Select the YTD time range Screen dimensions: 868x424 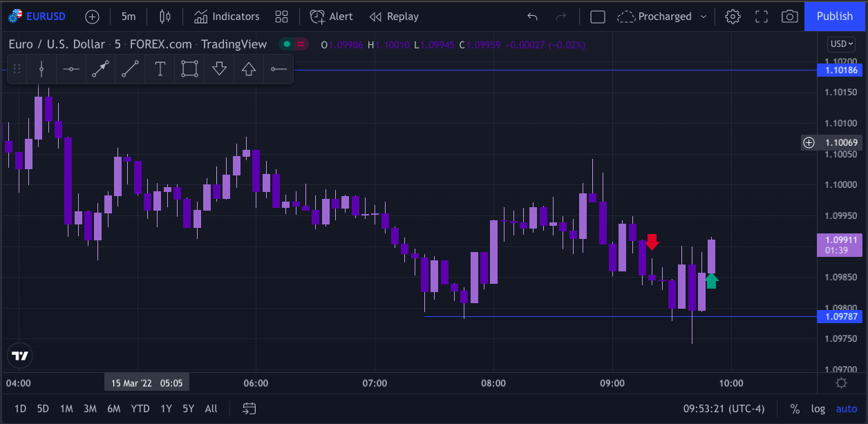coord(140,408)
